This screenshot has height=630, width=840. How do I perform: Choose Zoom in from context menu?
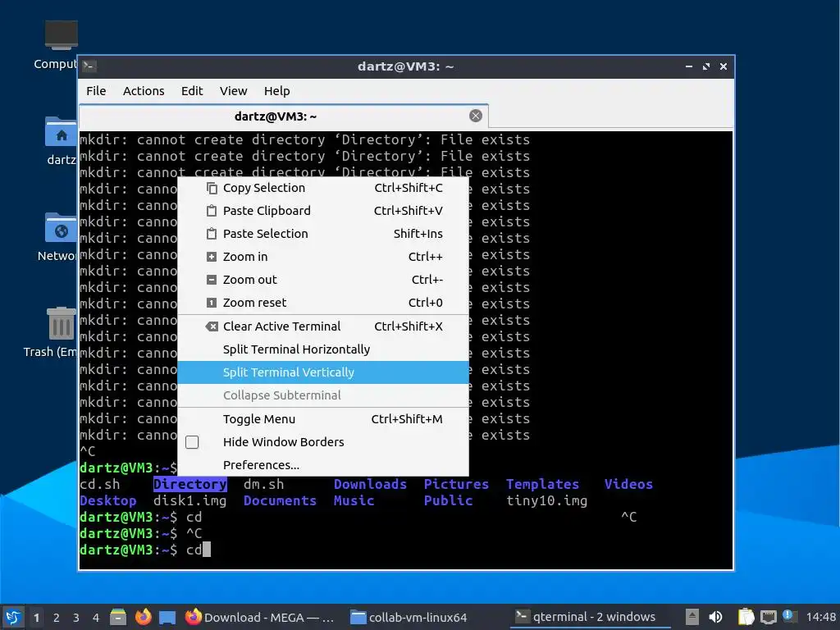[x=323, y=257]
